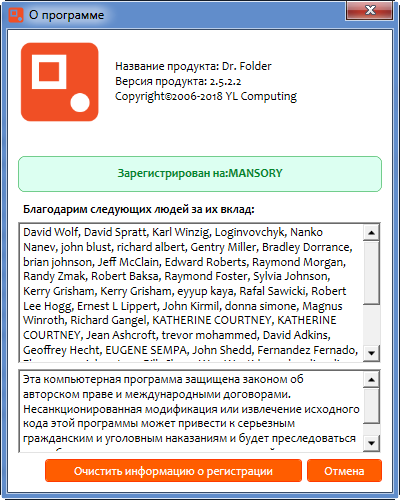The width and height of the screenshot is (400, 500).
Task: Click the license text scrollbar thumb
Action: (371, 406)
